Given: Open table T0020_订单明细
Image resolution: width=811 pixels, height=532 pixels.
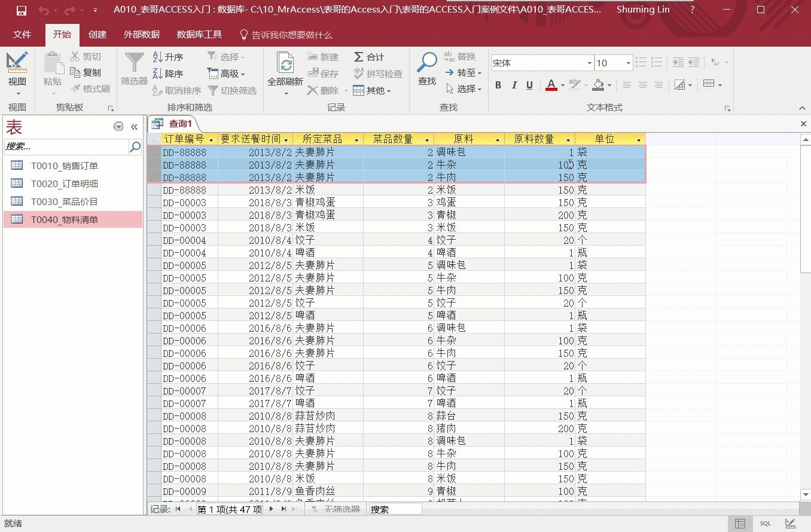Looking at the screenshot, I should tap(73, 184).
